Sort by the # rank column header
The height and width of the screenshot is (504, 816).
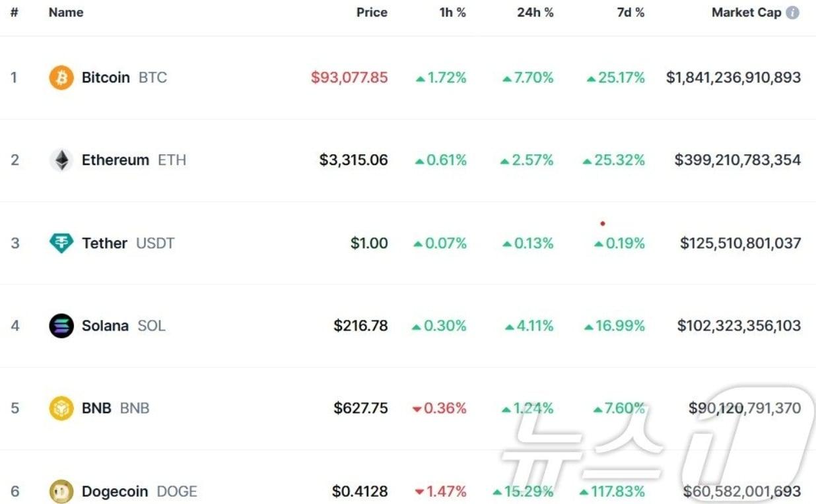tap(14, 13)
